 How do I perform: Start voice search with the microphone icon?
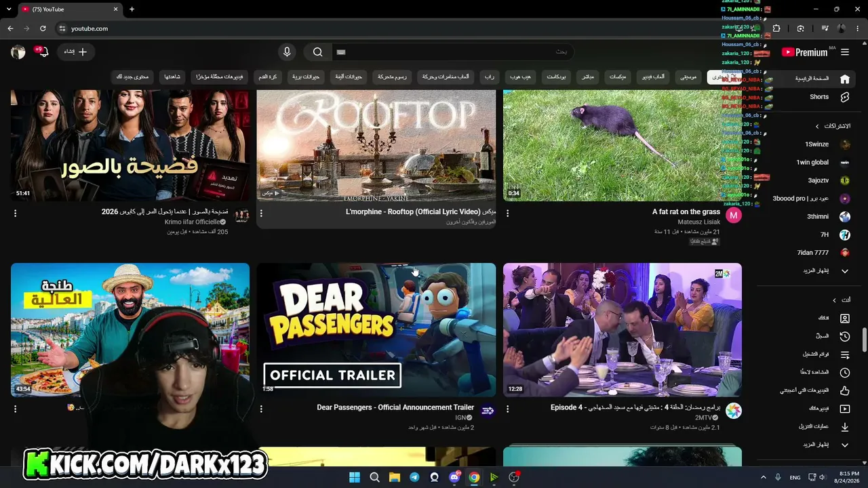click(287, 52)
